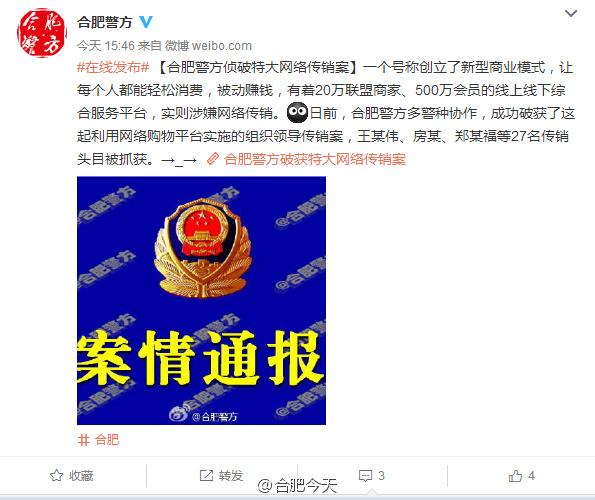Click the 转发 repost icon
The width and height of the screenshot is (595, 500).
(x=206, y=475)
